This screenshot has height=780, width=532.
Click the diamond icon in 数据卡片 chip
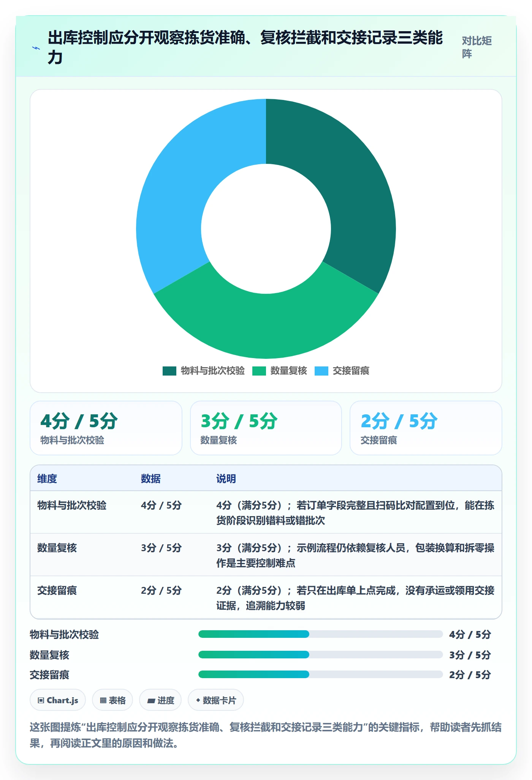[198, 700]
